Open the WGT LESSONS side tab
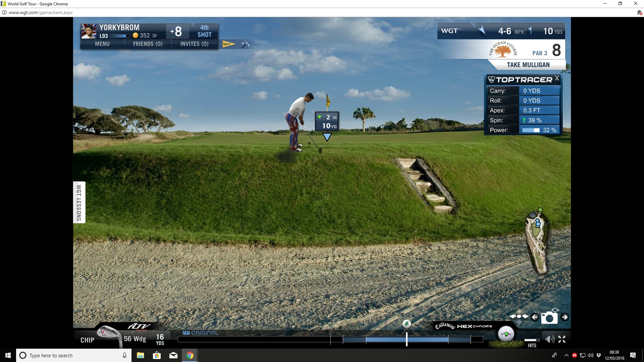The height and width of the screenshot is (362, 644). (79, 202)
